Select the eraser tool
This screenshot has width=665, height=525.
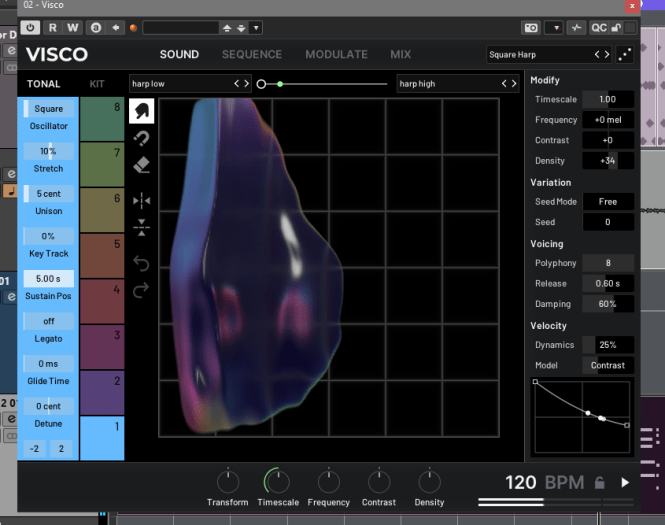point(141,164)
